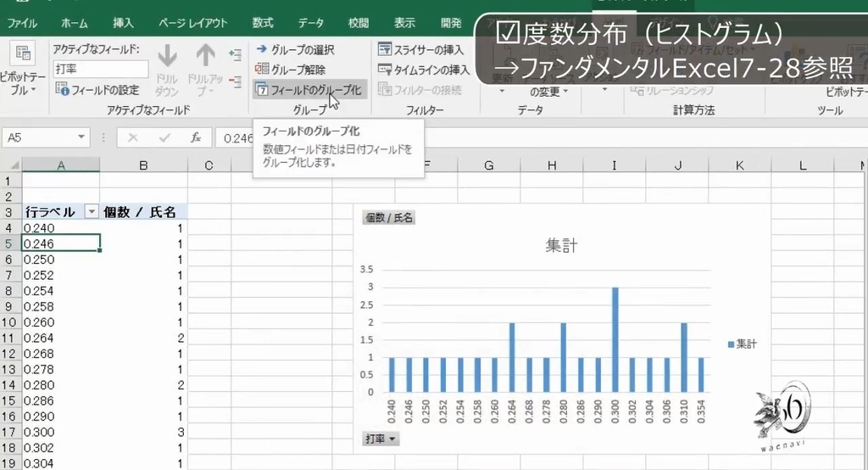Select cell with value 0.264

coord(61,339)
